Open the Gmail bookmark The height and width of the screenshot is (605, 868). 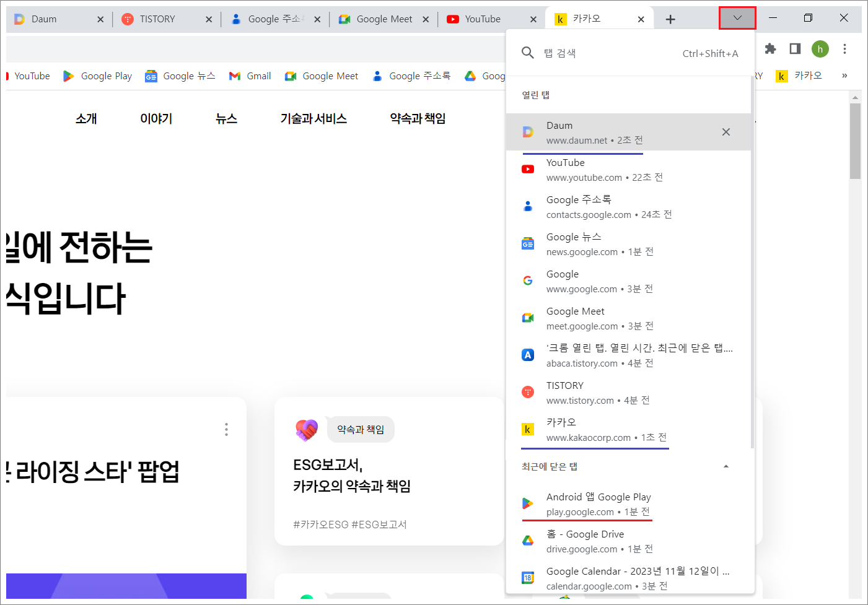coord(250,76)
